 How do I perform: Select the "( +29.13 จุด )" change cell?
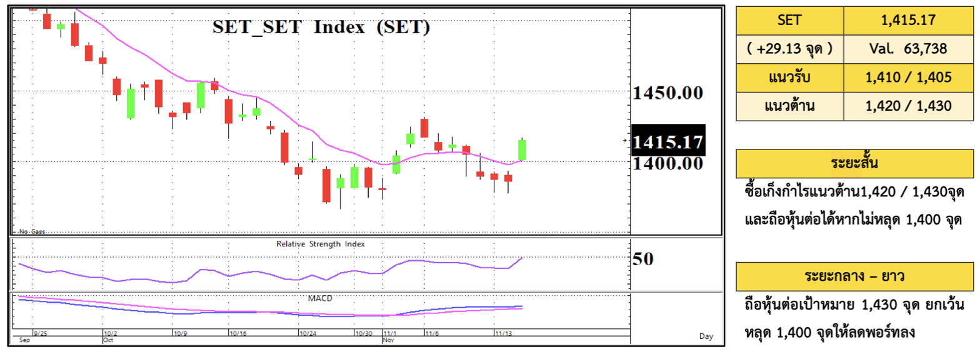coord(790,49)
